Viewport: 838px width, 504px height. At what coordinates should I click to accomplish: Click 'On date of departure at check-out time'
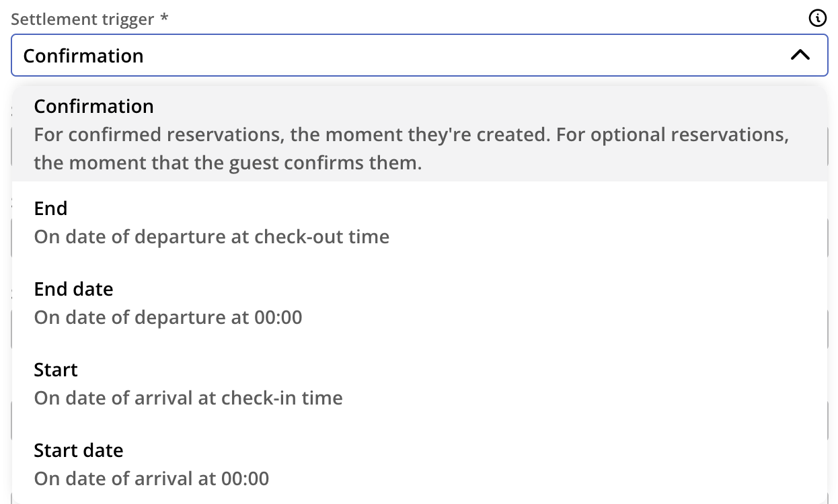212,237
